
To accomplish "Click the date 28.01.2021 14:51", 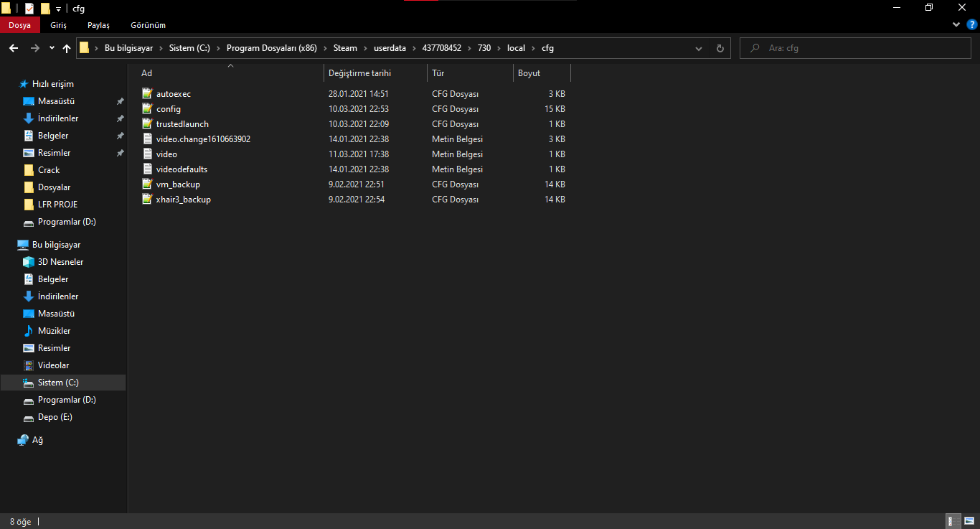I will tap(359, 94).
